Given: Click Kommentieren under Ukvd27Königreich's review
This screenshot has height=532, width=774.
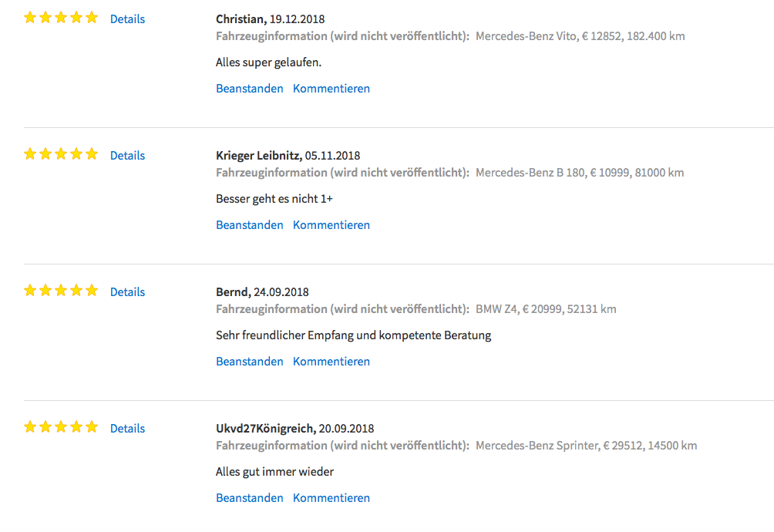Looking at the screenshot, I should click(331, 498).
